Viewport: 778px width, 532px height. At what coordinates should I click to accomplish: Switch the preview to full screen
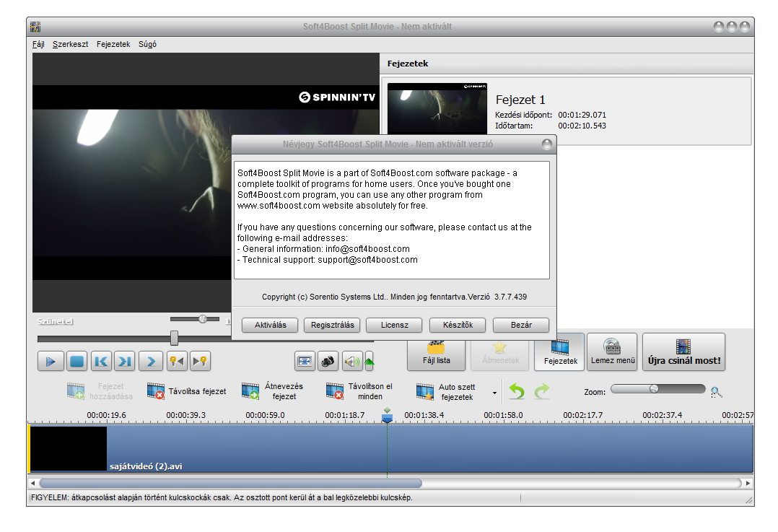[305, 361]
